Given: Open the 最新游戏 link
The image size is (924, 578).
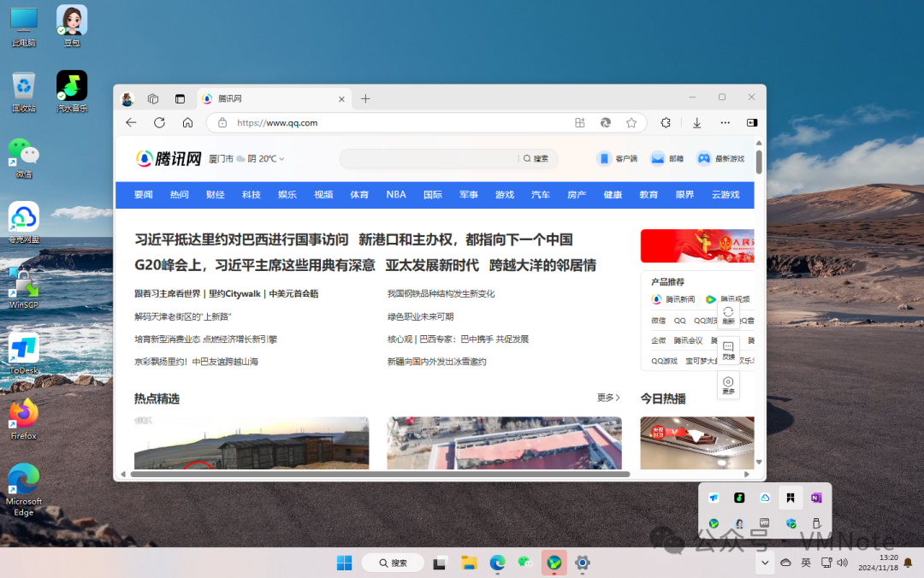Looking at the screenshot, I should pos(720,158).
